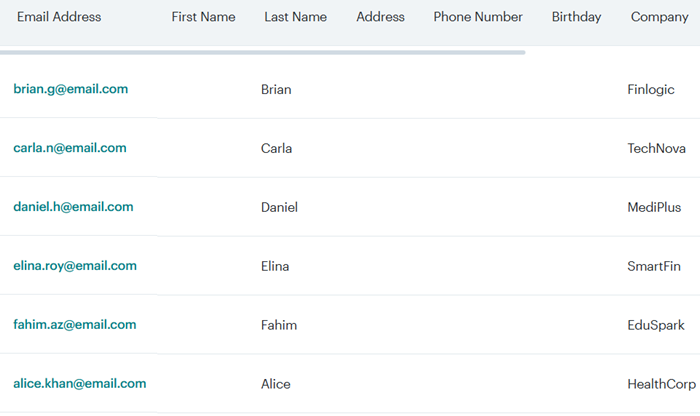Open brian.g@email.com contact link
This screenshot has height=416, width=700.
point(71,89)
